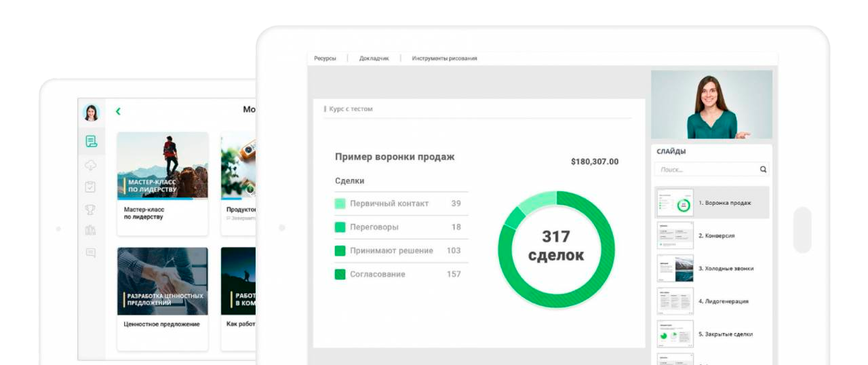
Task: Open the chat messages icon in the sidebar
Action: click(90, 253)
